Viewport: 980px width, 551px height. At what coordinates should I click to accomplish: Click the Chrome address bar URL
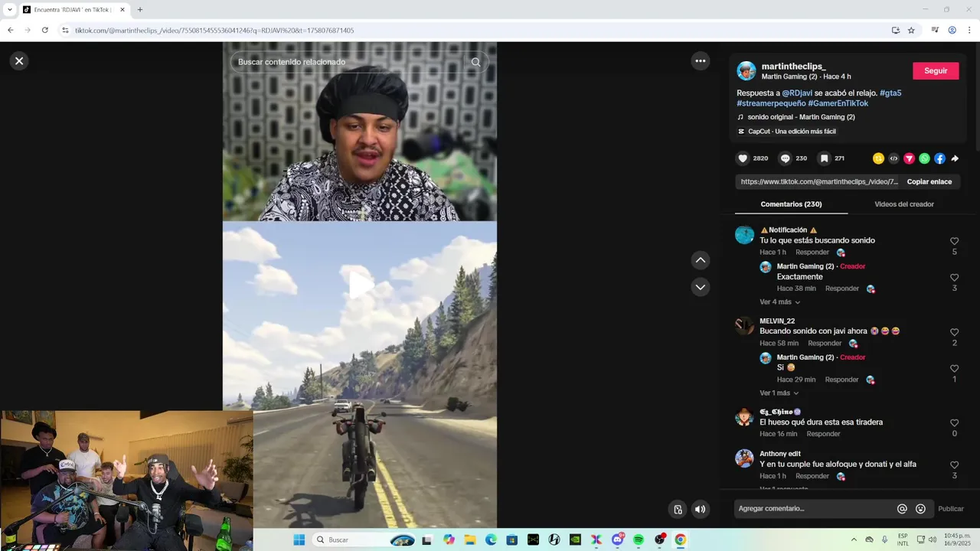point(214,31)
